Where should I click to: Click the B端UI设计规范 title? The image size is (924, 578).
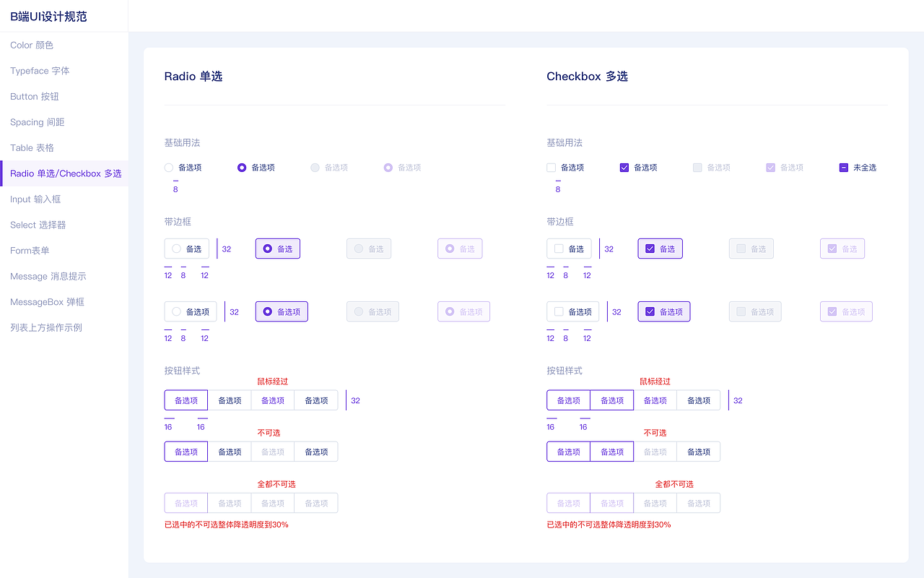tap(48, 16)
